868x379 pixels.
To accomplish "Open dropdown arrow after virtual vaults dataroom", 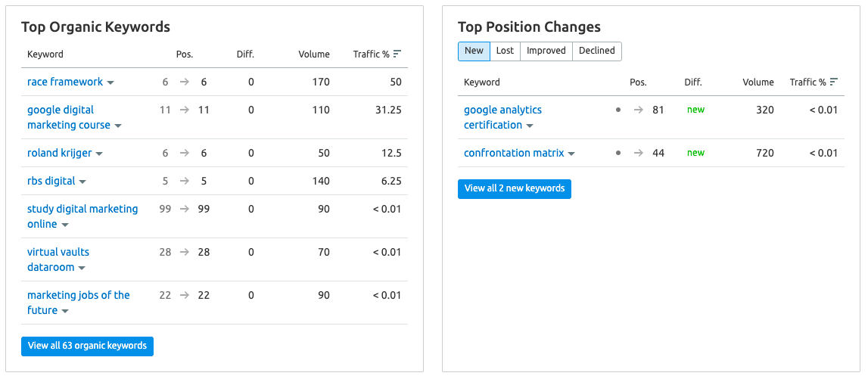I will (x=82, y=268).
